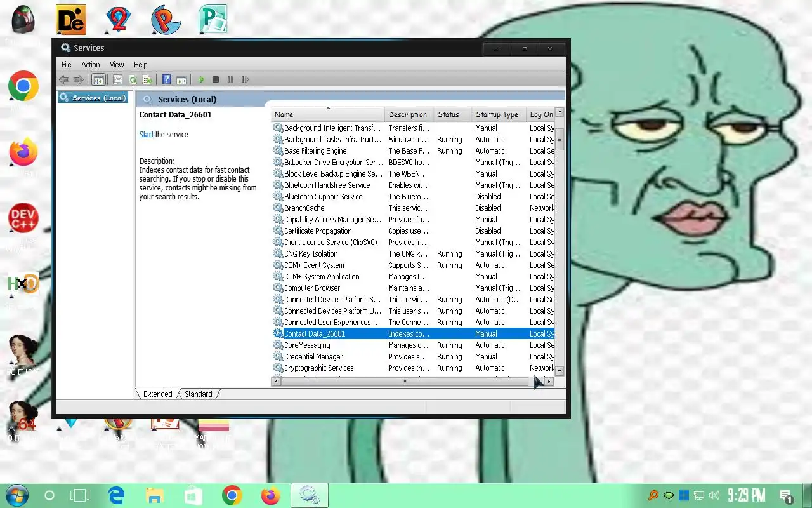This screenshot has width=812, height=508.
Task: Select the COM+ Event System row
Action: click(x=414, y=265)
